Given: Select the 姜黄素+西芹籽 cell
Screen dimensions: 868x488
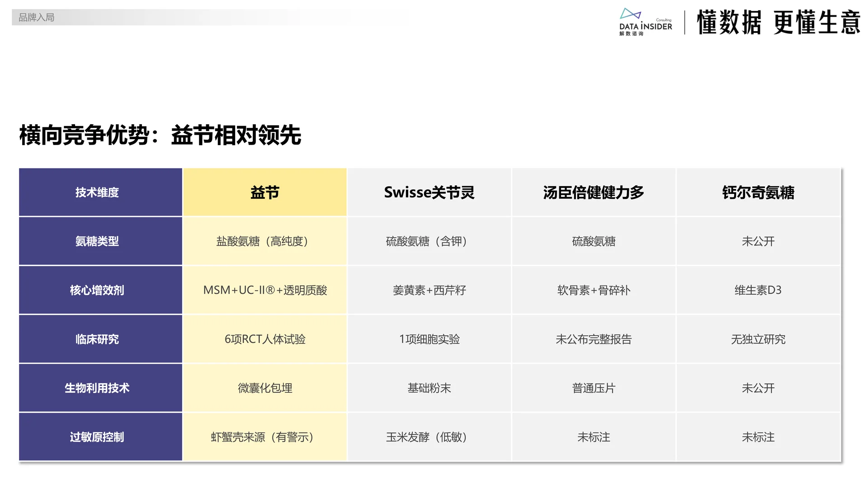Looking at the screenshot, I should coord(429,290).
